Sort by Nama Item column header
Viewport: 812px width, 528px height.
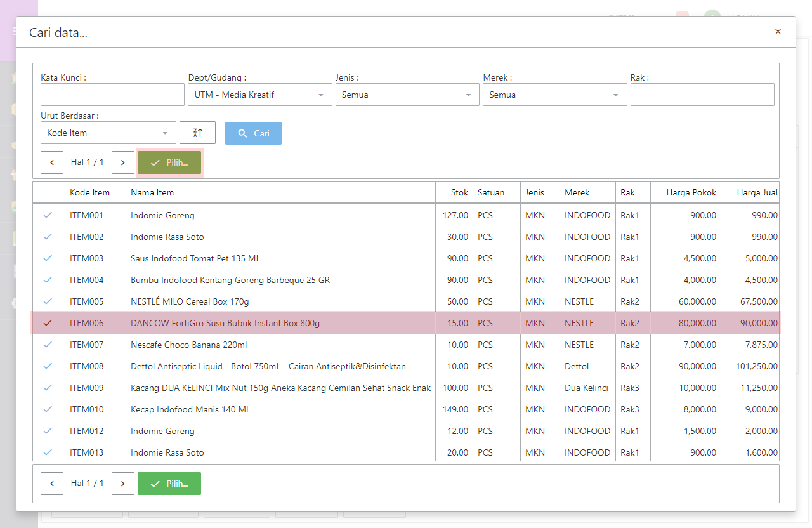(x=152, y=192)
